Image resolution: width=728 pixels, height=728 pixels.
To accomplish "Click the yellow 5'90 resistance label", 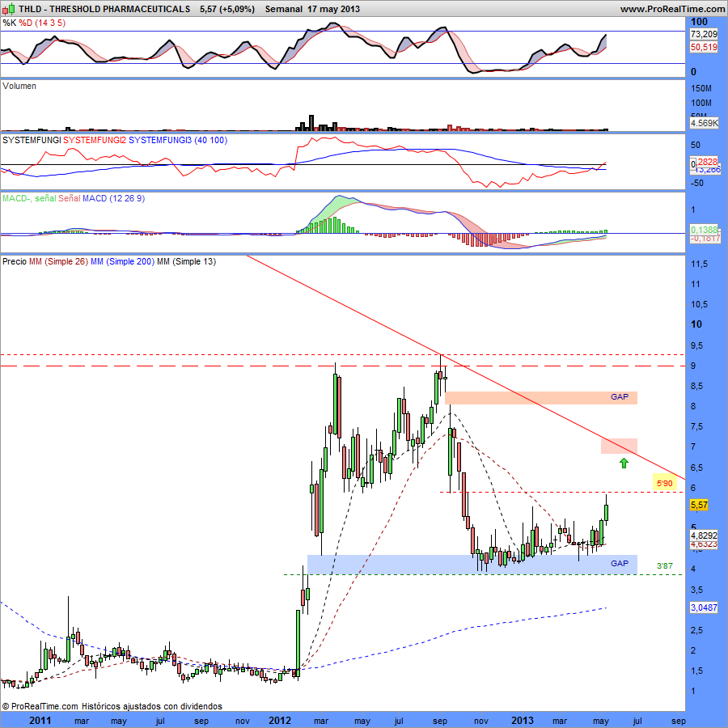I will pos(664,484).
